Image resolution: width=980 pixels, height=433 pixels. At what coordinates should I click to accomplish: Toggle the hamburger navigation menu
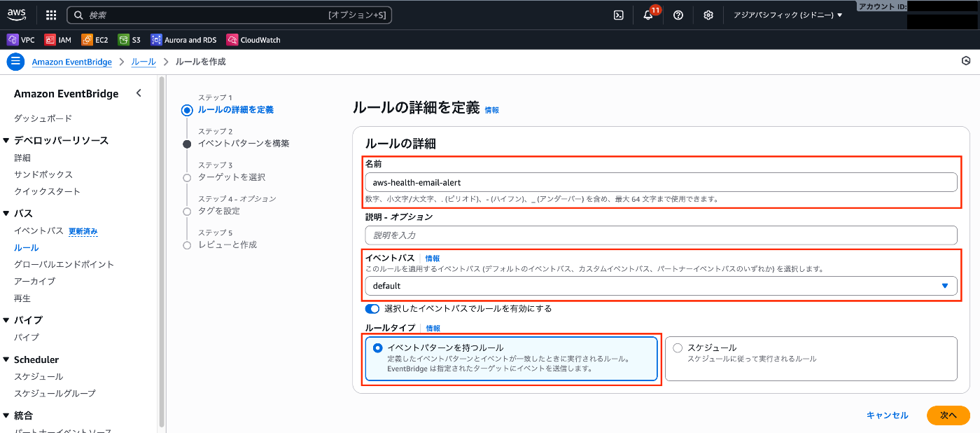tap(15, 62)
